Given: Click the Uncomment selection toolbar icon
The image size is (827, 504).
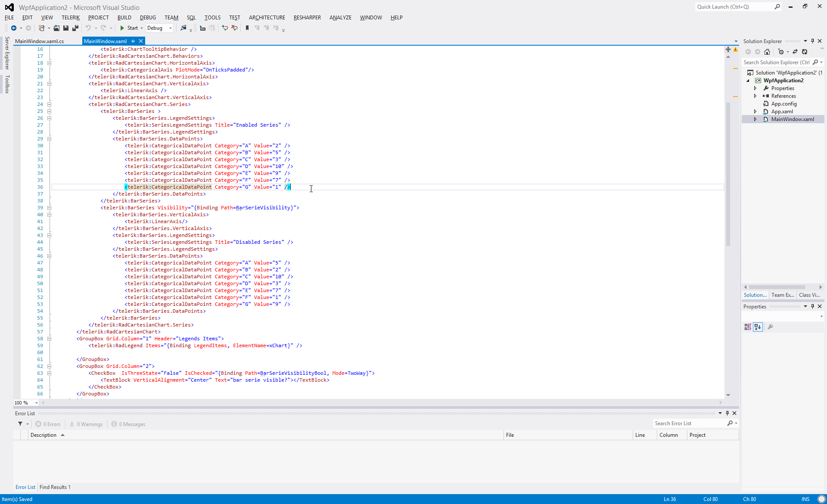Looking at the screenshot, I should pyautogui.click(x=234, y=28).
